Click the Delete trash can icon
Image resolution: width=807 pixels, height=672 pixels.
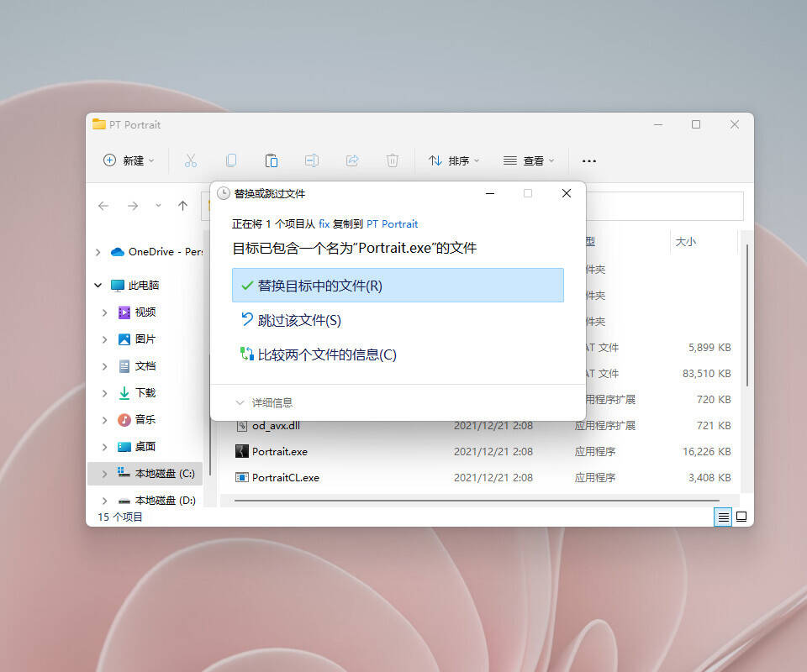pos(393,160)
